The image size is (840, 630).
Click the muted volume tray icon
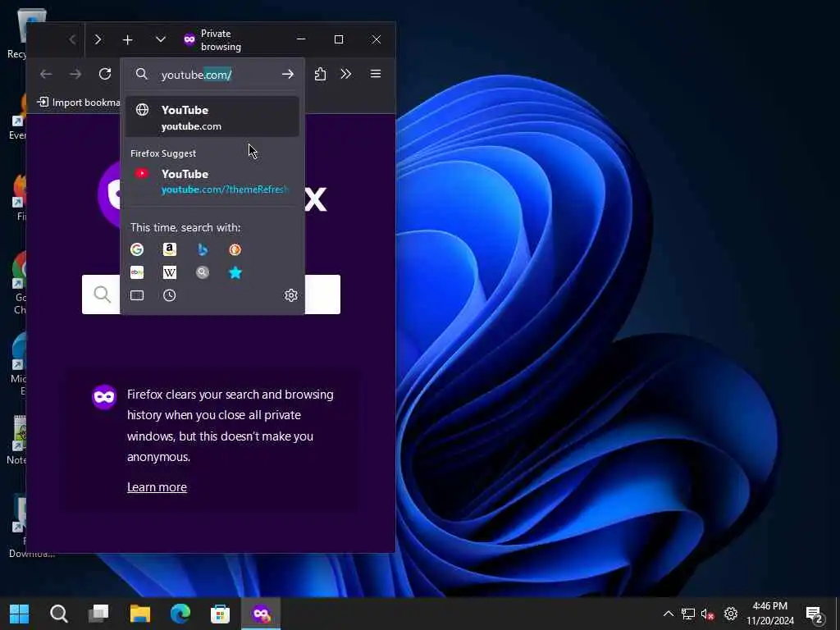tap(708, 614)
